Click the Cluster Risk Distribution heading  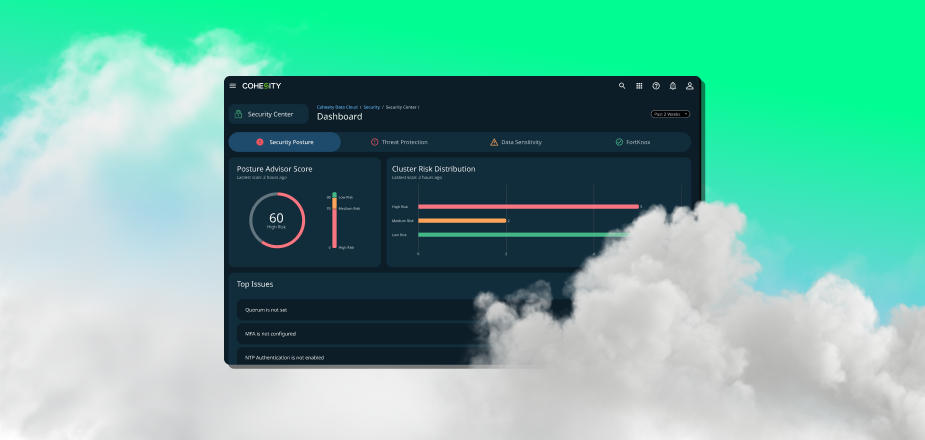point(434,169)
